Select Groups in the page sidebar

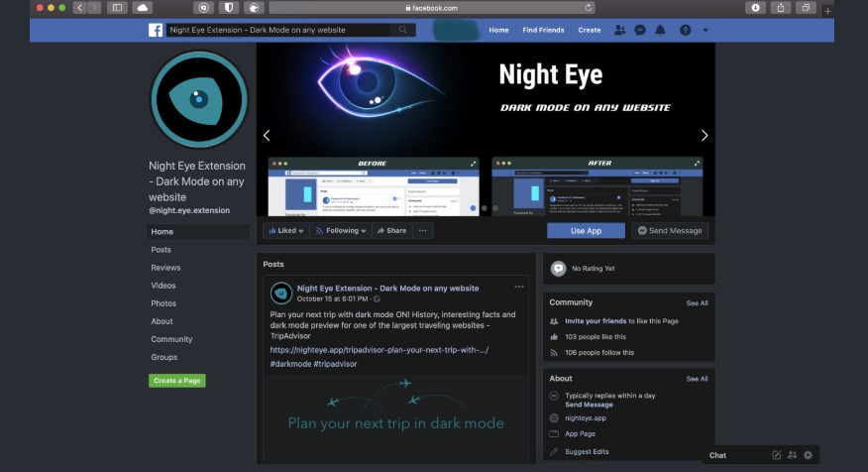pyautogui.click(x=163, y=357)
